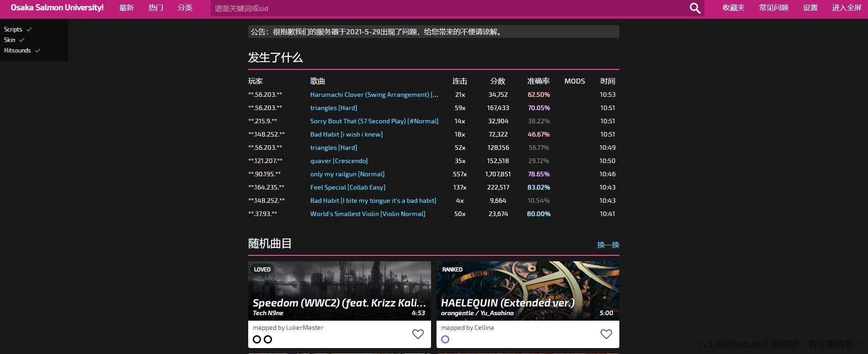The width and height of the screenshot is (868, 354).
Task: Open 设置 settings
Action: tap(810, 8)
